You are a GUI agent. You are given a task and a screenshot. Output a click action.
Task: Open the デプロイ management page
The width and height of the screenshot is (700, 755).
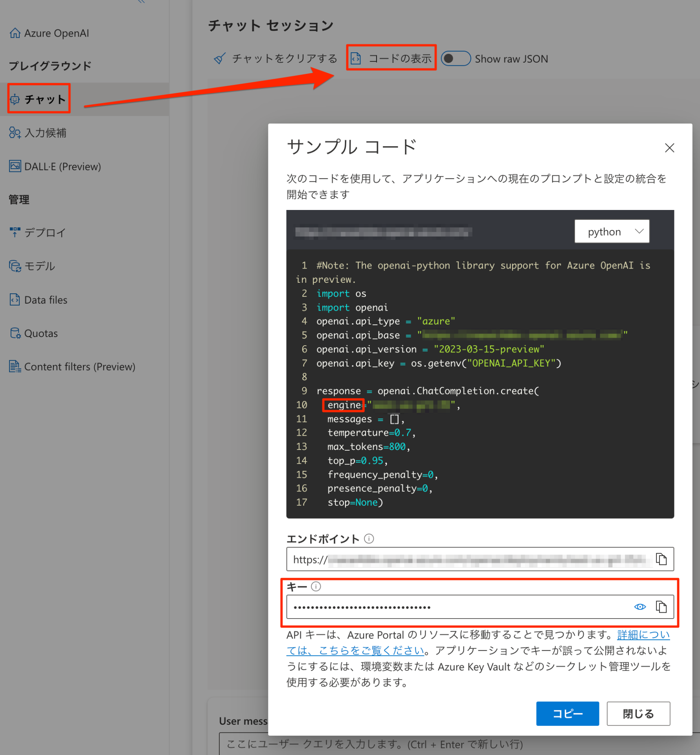pyautogui.click(x=44, y=232)
